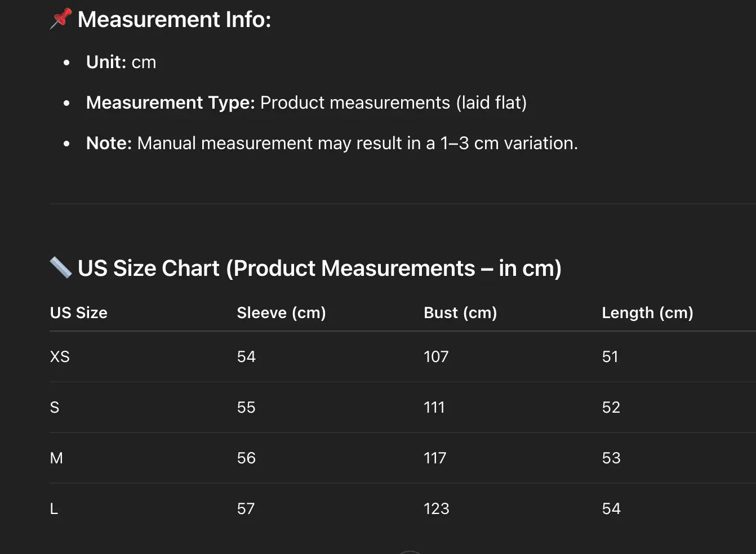Click the "Unit: cm" bullet line
The height and width of the screenshot is (554, 756).
coord(121,62)
